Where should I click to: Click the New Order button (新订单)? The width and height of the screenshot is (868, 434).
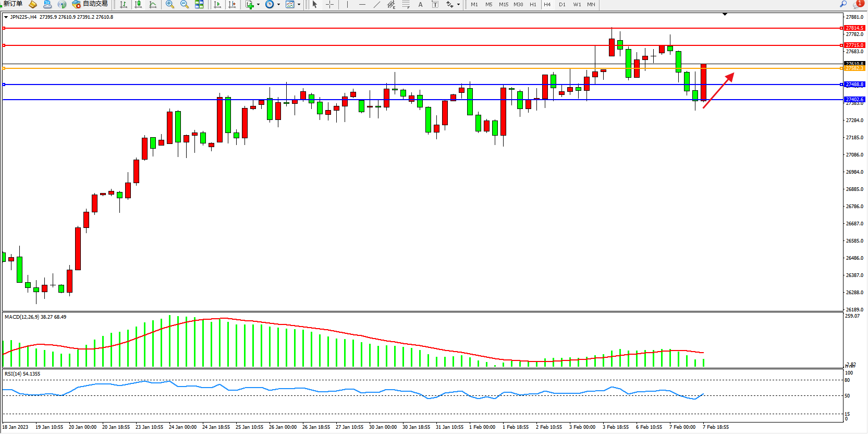click(x=13, y=4)
